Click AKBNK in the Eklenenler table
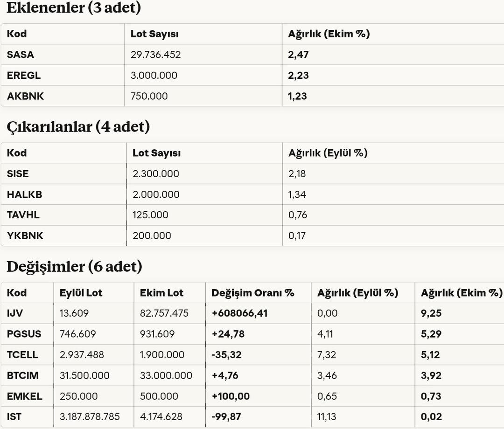The image size is (504, 429). (x=25, y=96)
